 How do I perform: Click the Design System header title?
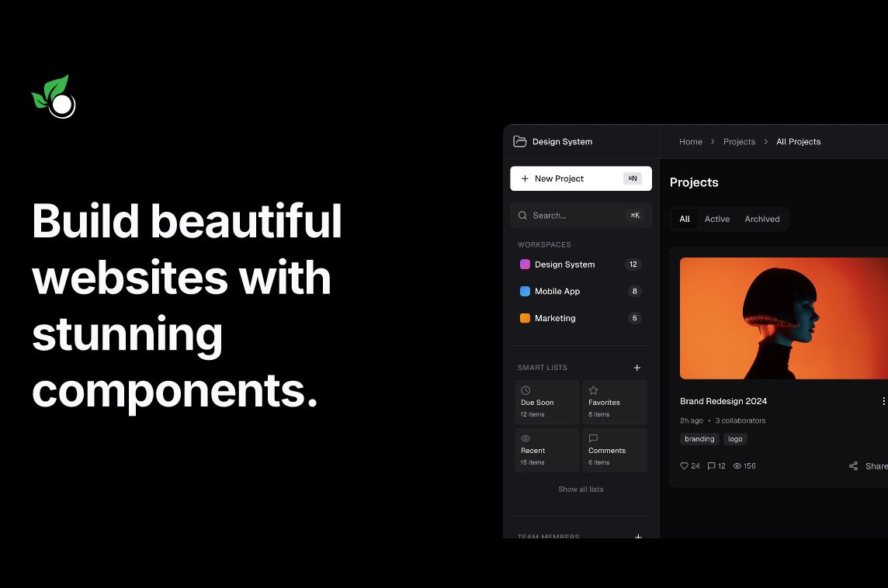pyautogui.click(x=562, y=142)
